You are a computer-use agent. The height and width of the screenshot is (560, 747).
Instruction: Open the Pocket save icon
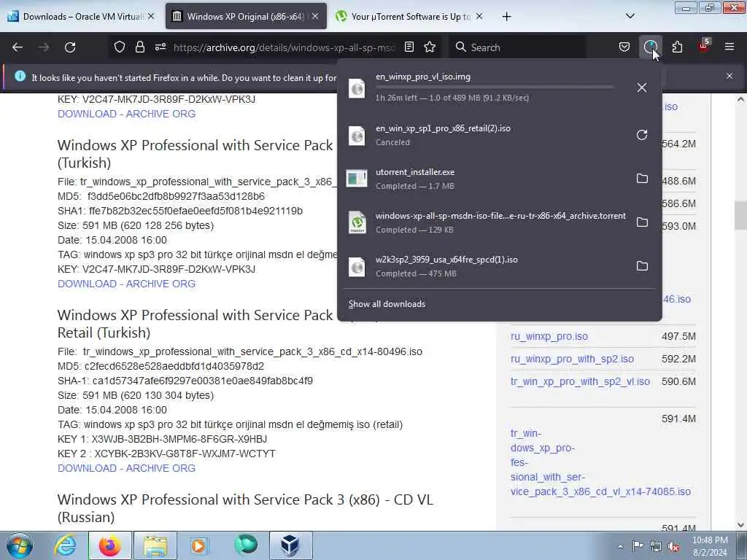[x=624, y=47]
